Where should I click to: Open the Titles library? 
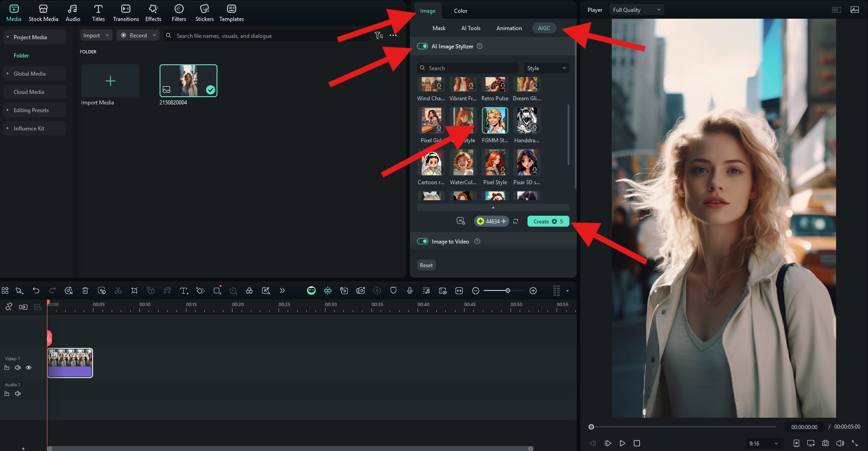tap(98, 13)
